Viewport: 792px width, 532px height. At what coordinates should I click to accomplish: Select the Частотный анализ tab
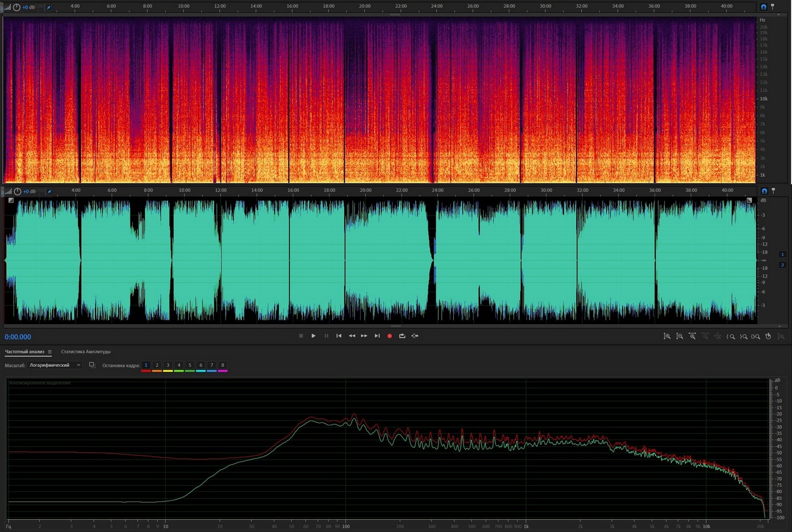[x=25, y=352]
